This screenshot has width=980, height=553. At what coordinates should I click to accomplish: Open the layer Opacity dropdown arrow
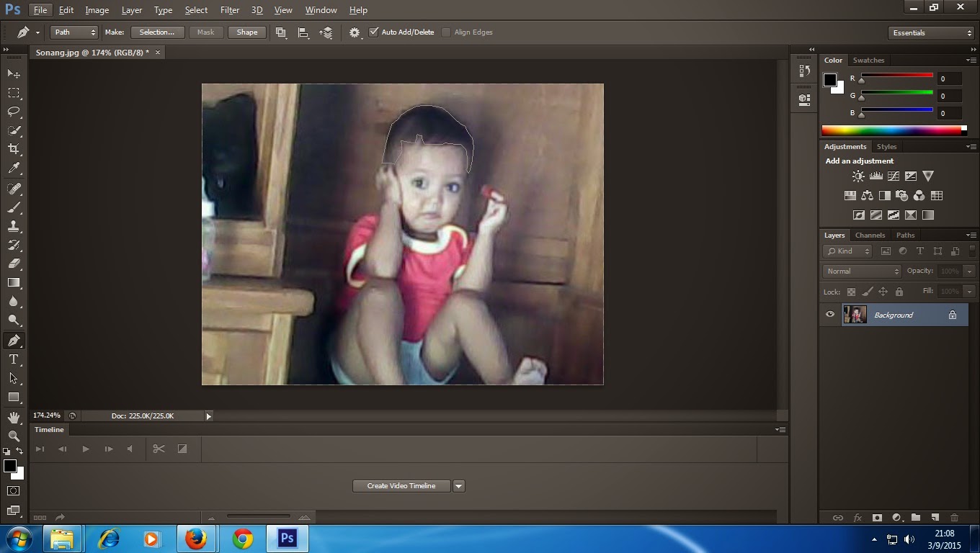tap(969, 271)
